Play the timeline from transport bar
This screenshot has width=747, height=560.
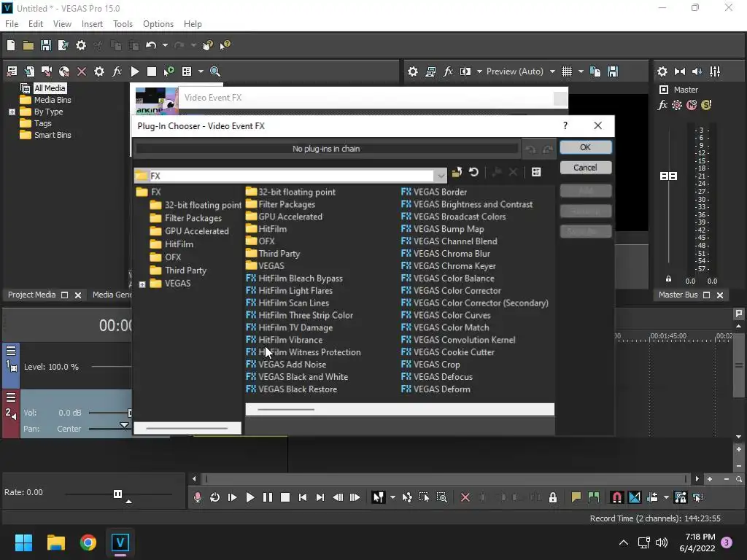pos(249,497)
